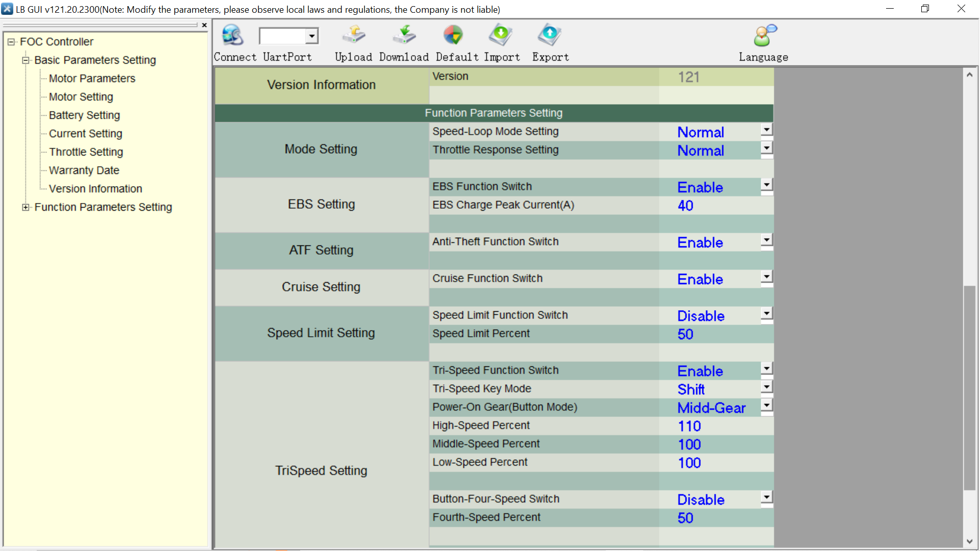The height and width of the screenshot is (551, 980).
Task: Click the Download parameters icon
Action: coord(404,36)
